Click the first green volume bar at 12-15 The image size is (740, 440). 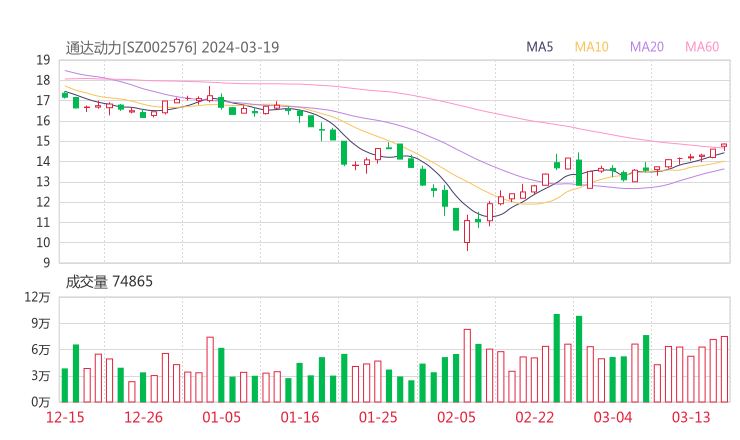click(65, 385)
